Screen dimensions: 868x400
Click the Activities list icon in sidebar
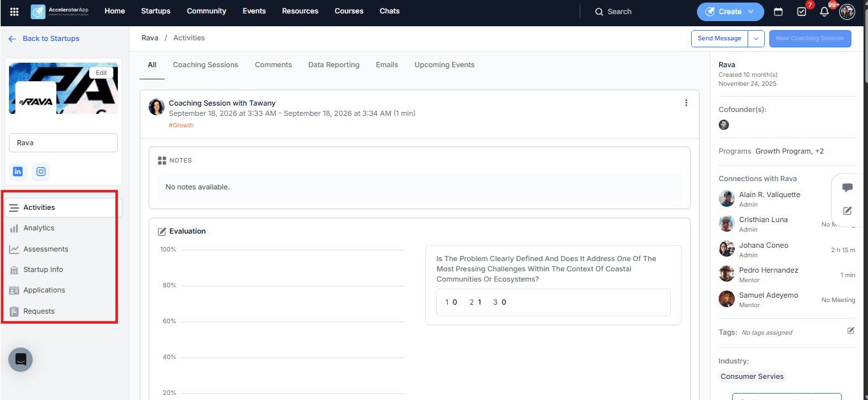(14, 207)
